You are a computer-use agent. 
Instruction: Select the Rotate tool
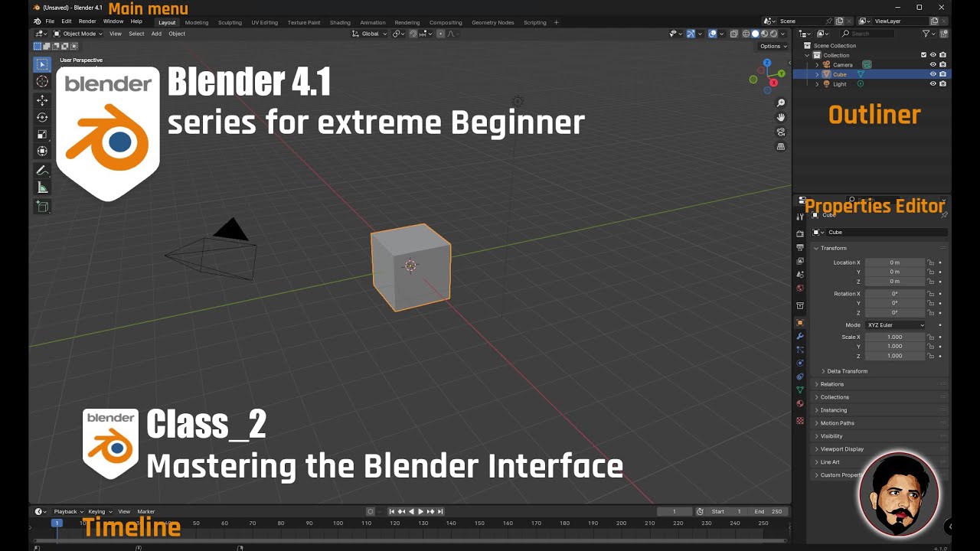pos(42,117)
